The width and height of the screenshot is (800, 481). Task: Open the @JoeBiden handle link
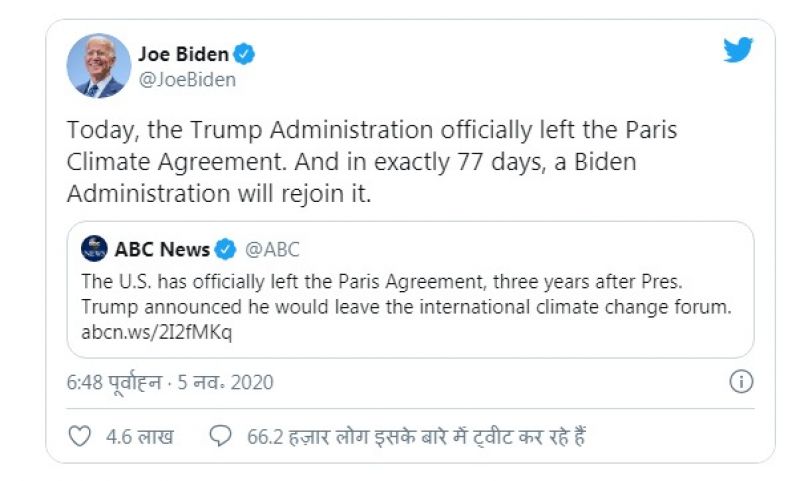(x=187, y=80)
